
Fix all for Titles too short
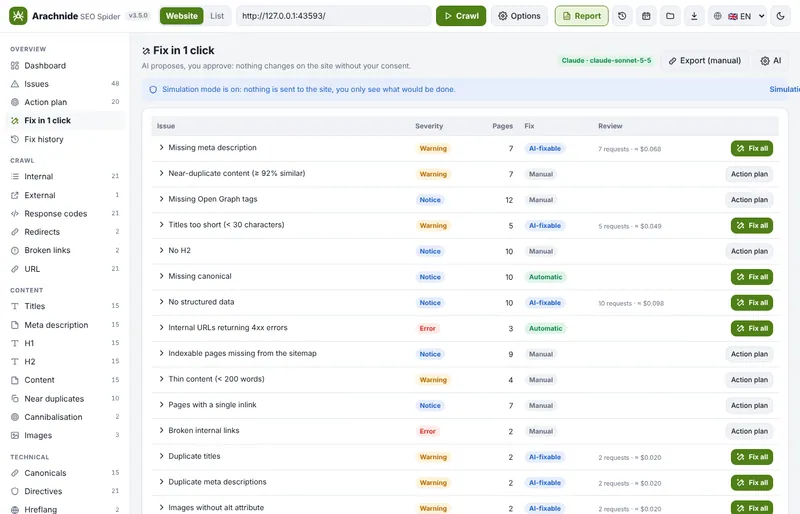[752, 226]
